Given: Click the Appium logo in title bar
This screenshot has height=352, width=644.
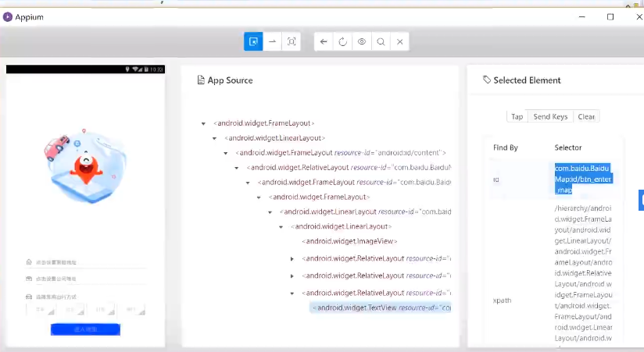Looking at the screenshot, I should click(7, 17).
